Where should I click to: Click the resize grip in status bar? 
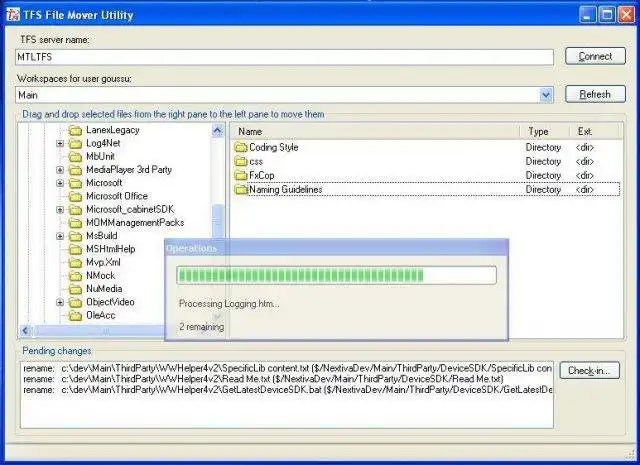coord(630,454)
